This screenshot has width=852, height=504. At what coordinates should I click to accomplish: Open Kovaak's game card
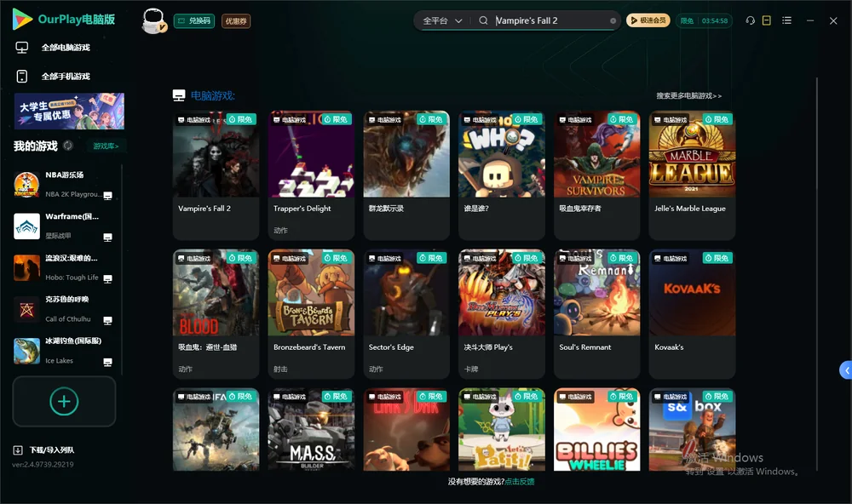692,314
